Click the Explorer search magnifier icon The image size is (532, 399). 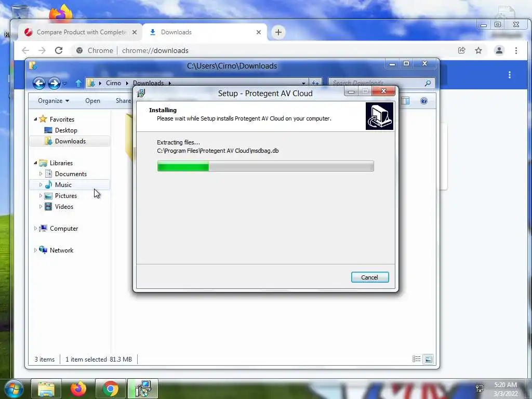click(x=428, y=83)
